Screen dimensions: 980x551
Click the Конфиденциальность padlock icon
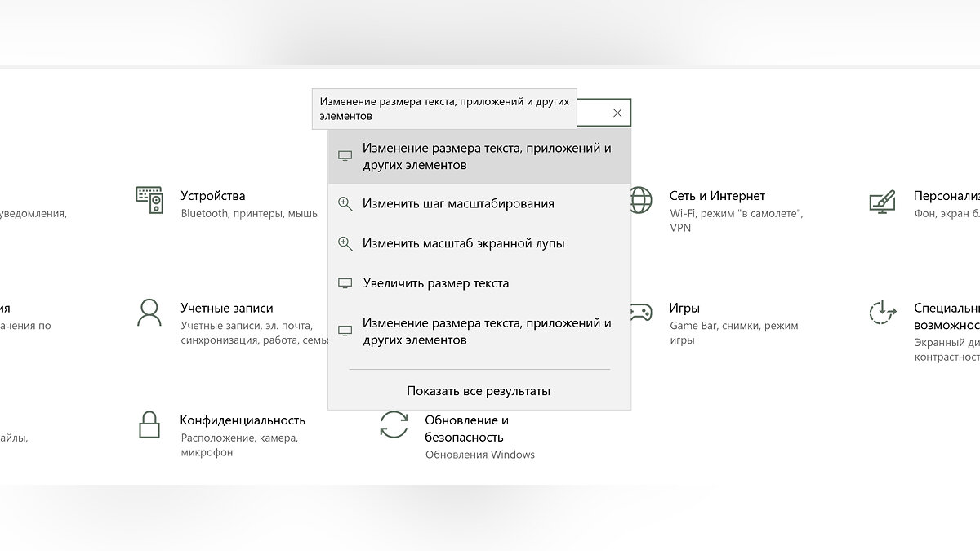[149, 424]
